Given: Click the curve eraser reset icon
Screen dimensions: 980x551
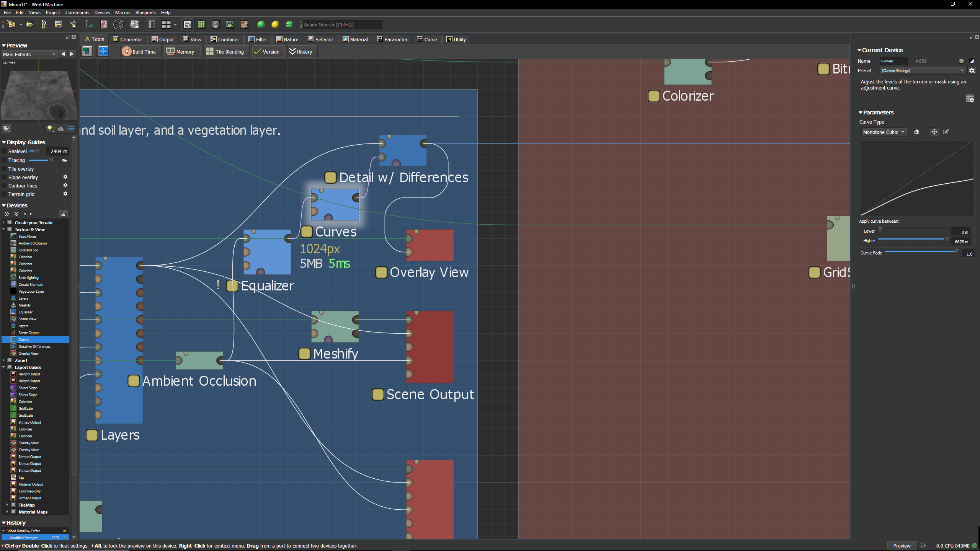Looking at the screenshot, I should pyautogui.click(x=916, y=132).
